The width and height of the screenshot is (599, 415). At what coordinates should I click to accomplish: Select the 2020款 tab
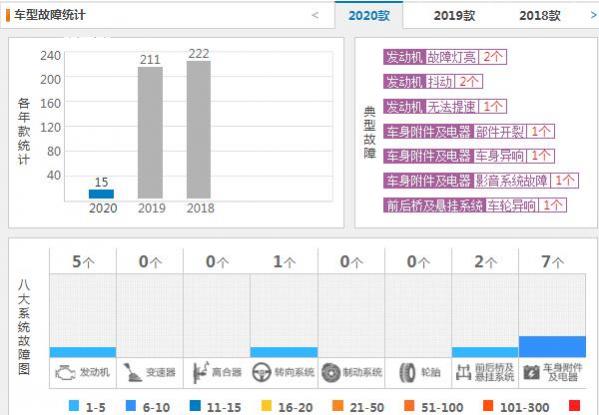click(x=369, y=16)
